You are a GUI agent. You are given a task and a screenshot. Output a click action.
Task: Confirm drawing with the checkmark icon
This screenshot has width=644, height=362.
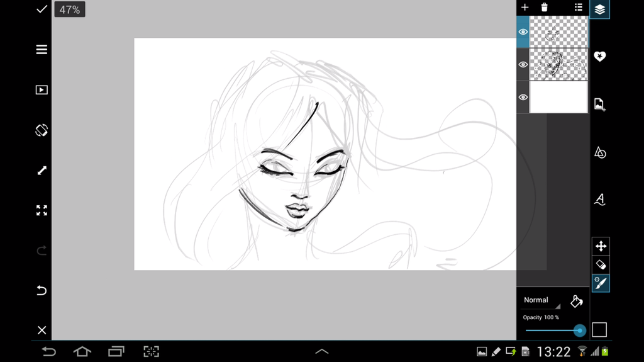42,9
